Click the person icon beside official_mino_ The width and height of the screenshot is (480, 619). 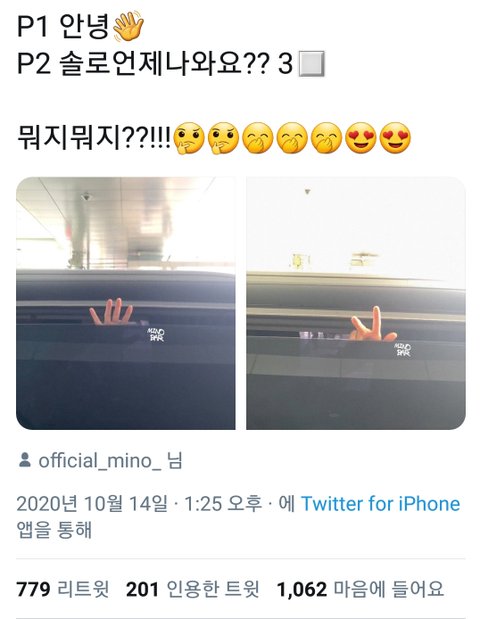[25, 460]
